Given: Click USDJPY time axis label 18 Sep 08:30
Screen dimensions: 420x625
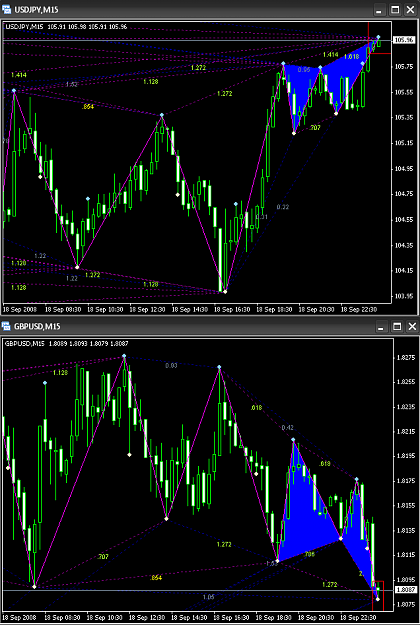Looking at the screenshot, I should (x=62, y=309).
